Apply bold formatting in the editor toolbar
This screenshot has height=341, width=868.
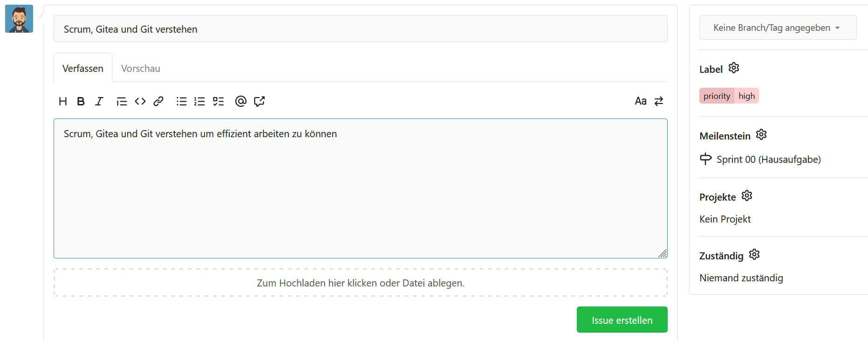point(81,101)
